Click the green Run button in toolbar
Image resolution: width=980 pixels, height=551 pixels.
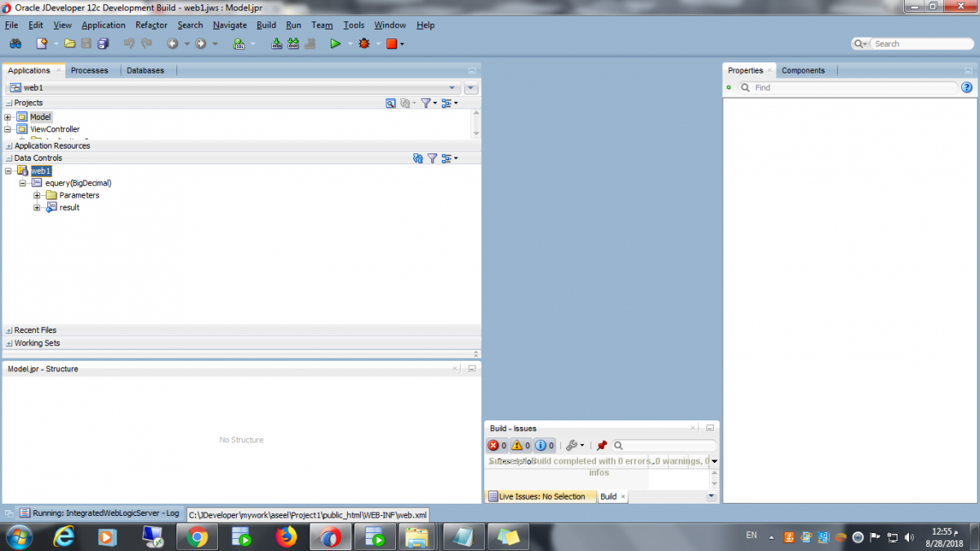point(335,44)
